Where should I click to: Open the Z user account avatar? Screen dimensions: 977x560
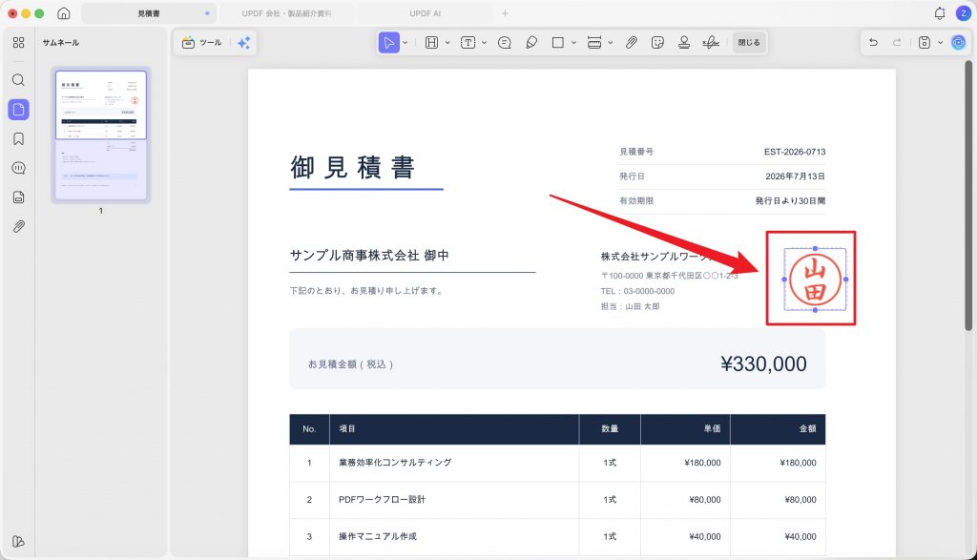click(x=963, y=13)
